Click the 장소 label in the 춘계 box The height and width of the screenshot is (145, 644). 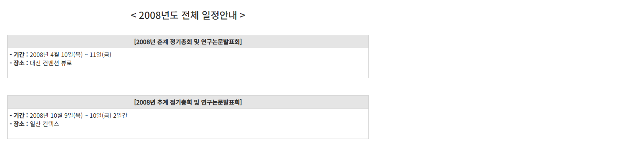(x=19, y=63)
